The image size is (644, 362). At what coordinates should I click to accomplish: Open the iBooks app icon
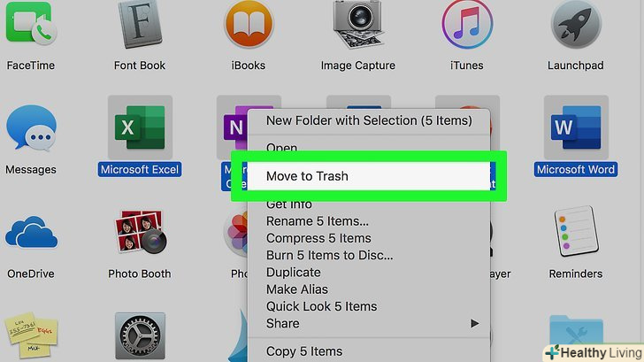[x=249, y=25]
